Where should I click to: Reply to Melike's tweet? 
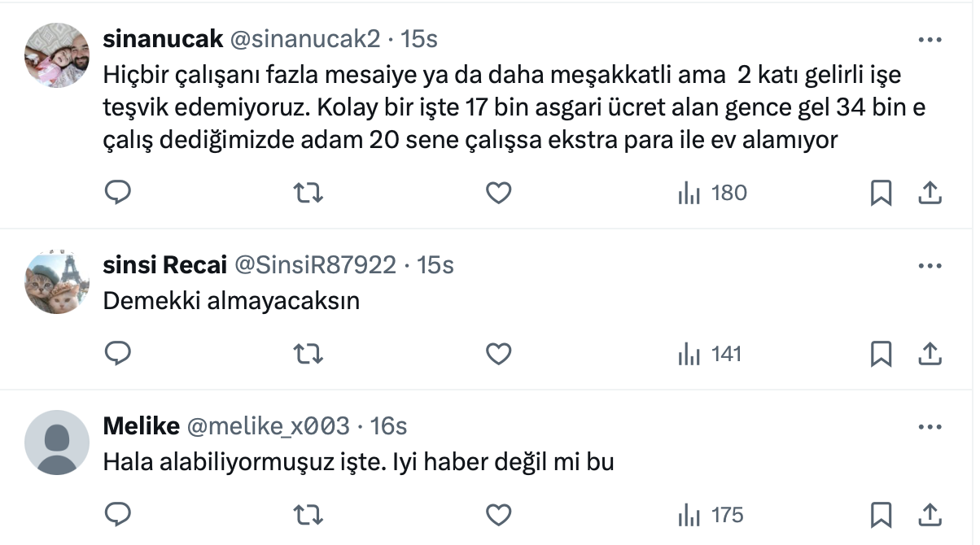[119, 515]
